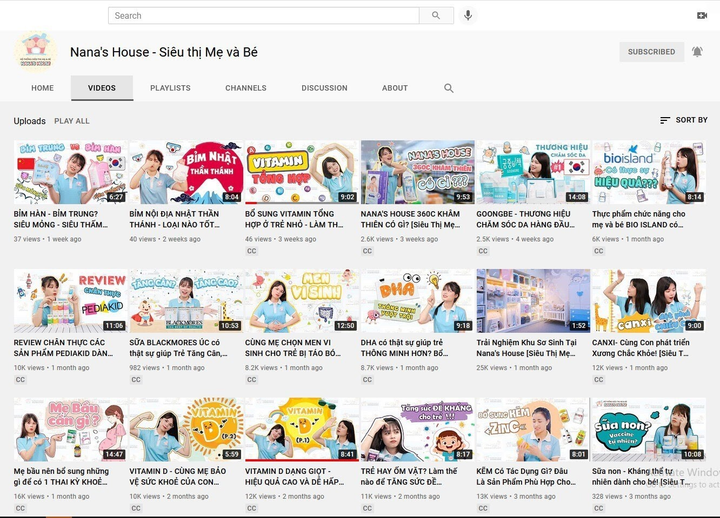Open Nana's House channel avatar

click(36, 51)
